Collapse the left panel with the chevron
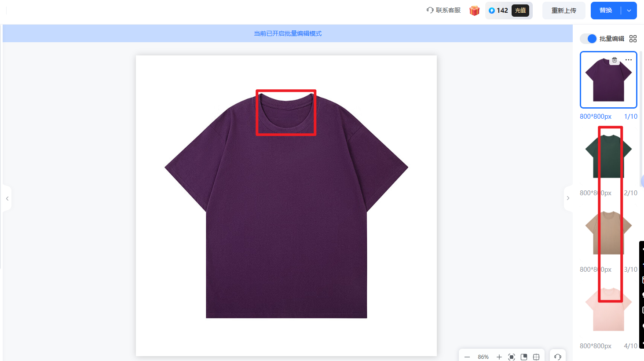 pyautogui.click(x=7, y=199)
